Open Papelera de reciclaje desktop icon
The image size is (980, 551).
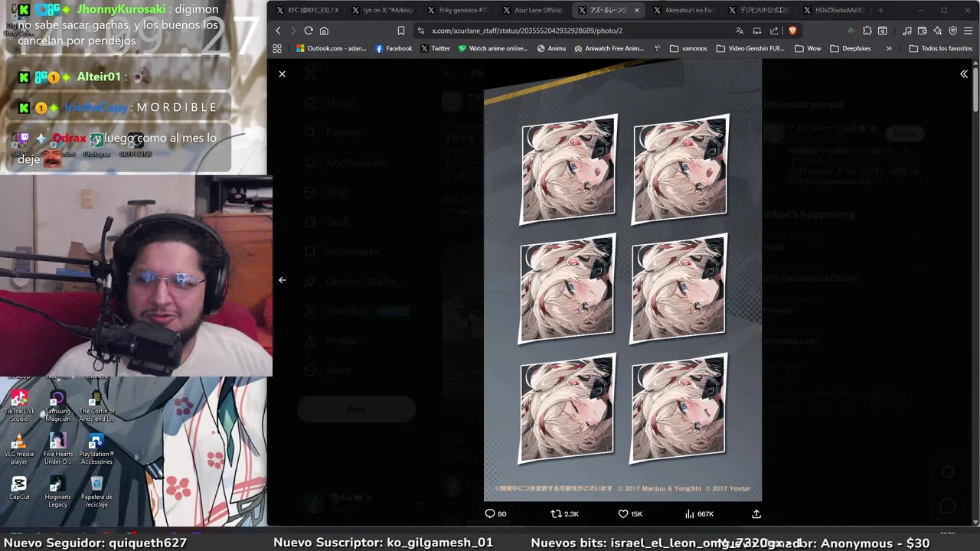tap(96, 492)
